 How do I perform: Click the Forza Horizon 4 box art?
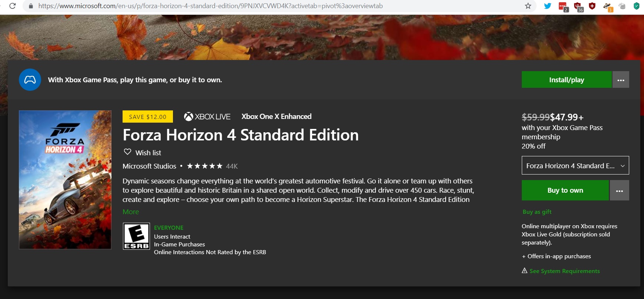[65, 180]
